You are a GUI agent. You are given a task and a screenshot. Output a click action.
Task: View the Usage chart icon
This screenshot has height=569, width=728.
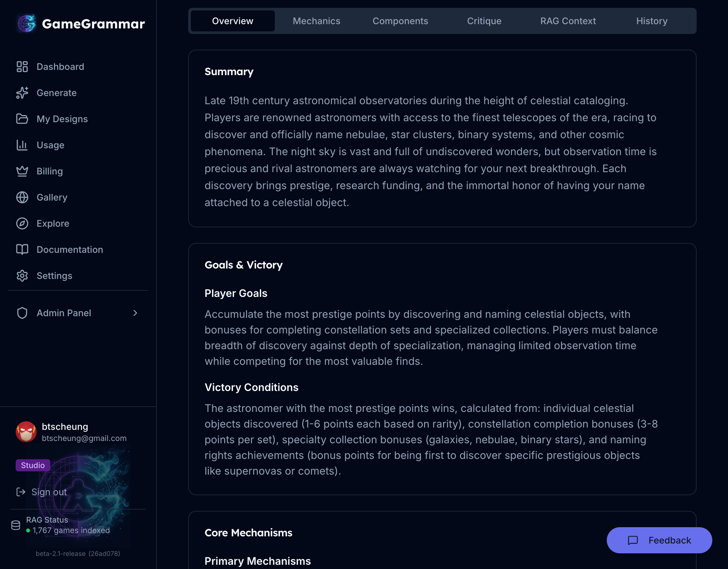coord(22,145)
